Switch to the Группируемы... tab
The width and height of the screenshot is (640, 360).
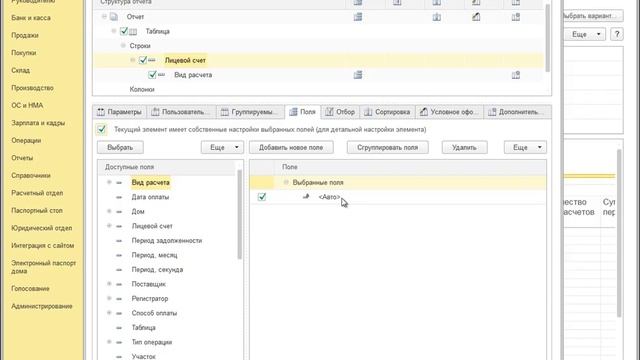pyautogui.click(x=250, y=112)
